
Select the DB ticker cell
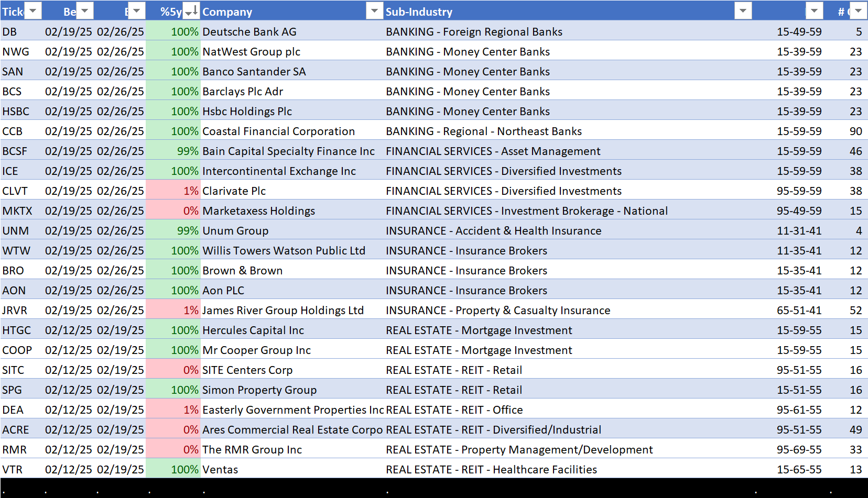(21, 31)
